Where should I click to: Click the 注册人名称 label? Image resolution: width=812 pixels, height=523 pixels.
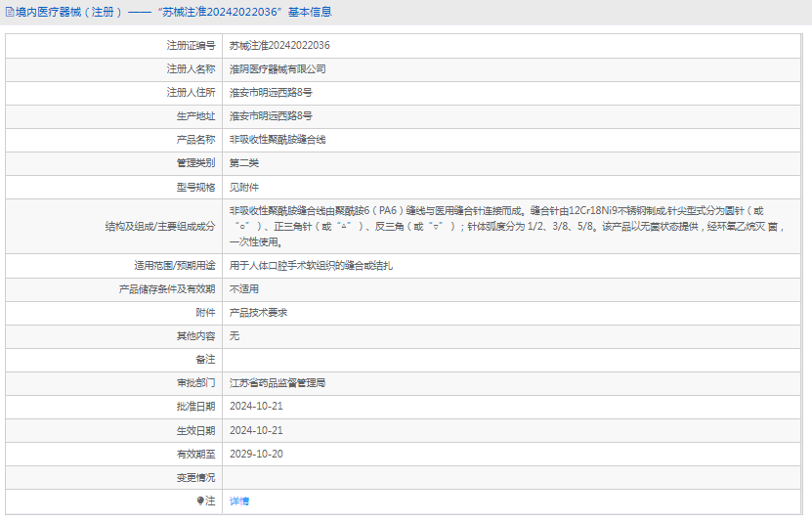point(191,69)
